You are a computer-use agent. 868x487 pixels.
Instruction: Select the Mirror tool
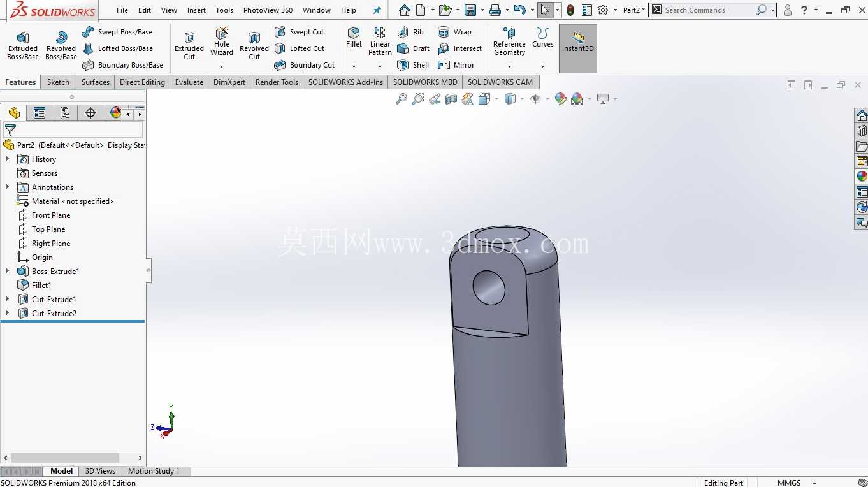(456, 65)
